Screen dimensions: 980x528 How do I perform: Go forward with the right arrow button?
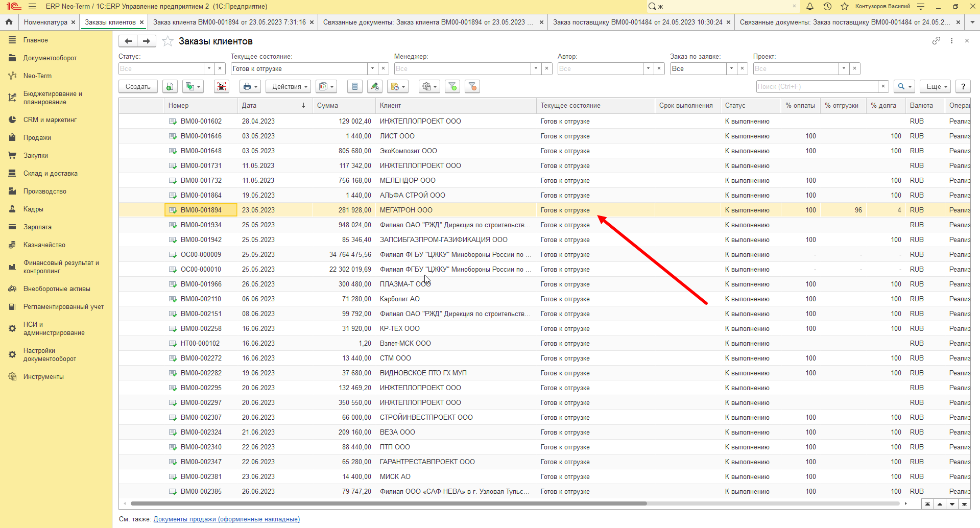tap(147, 41)
